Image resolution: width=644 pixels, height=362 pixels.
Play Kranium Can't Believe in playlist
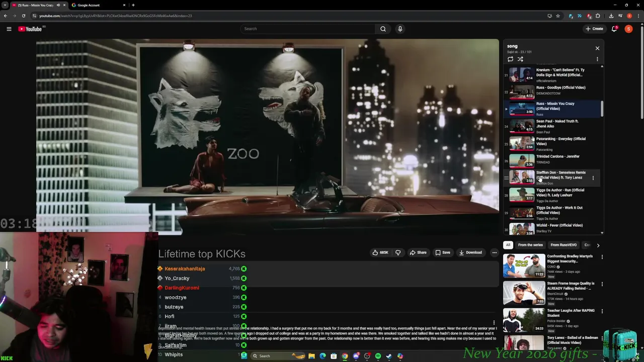[552, 74]
